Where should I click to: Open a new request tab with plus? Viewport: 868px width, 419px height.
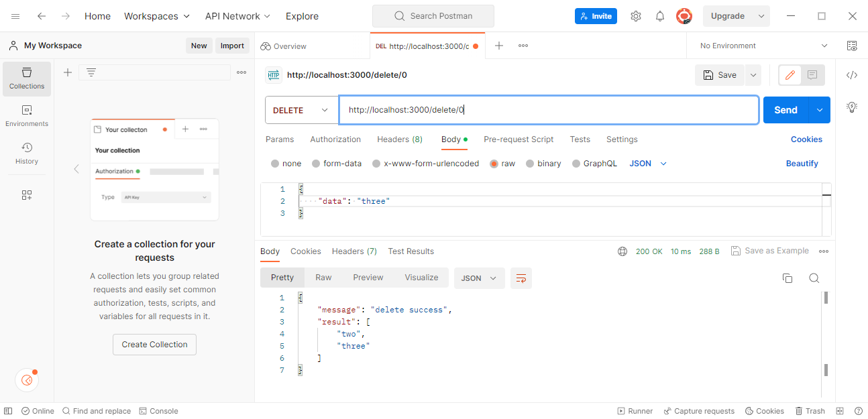(x=499, y=46)
